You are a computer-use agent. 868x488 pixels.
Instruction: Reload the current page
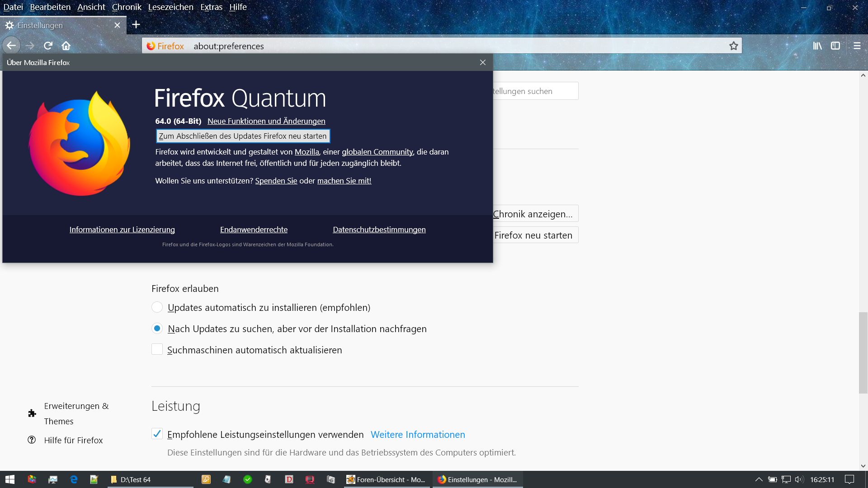coord(48,46)
